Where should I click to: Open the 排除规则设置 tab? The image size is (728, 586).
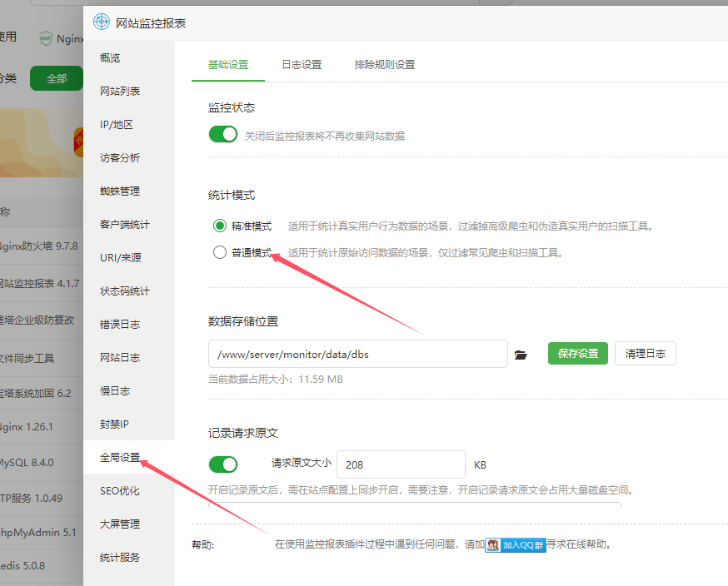point(384,65)
